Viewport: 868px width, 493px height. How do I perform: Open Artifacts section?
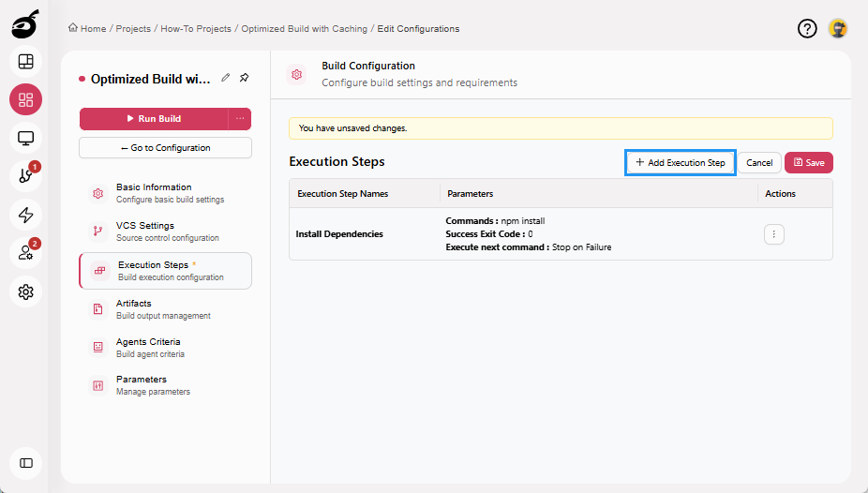pyautogui.click(x=166, y=308)
